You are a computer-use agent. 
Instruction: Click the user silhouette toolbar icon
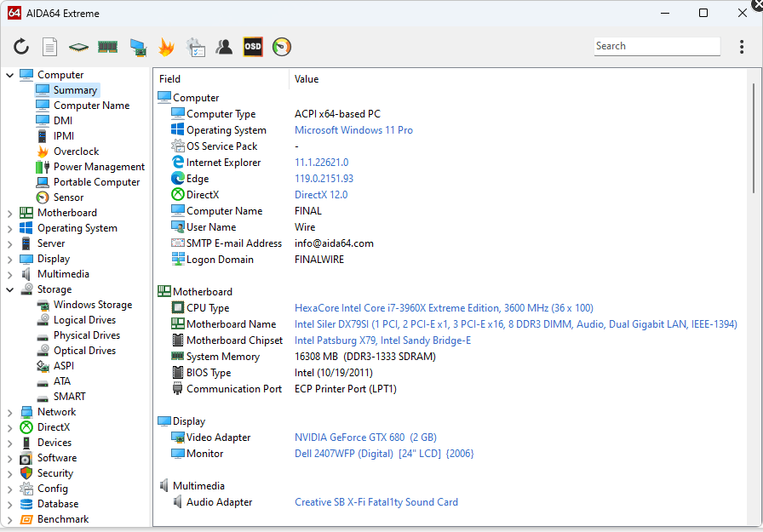tap(224, 47)
